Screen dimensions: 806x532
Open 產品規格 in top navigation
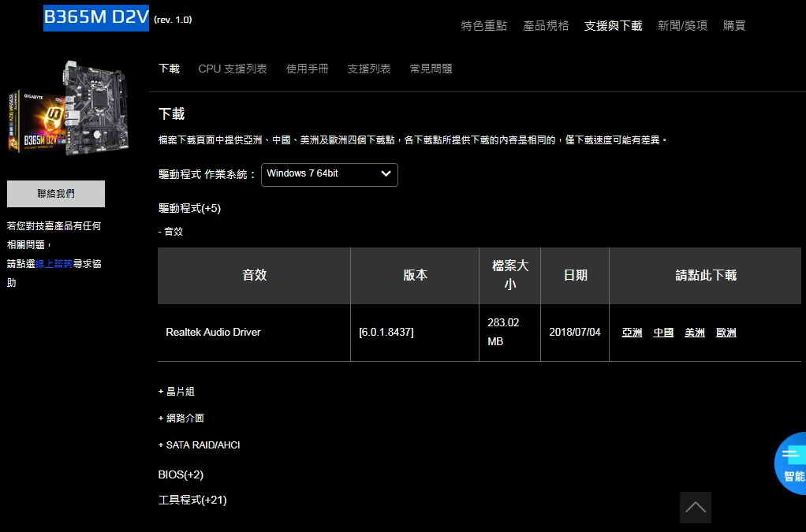546,26
